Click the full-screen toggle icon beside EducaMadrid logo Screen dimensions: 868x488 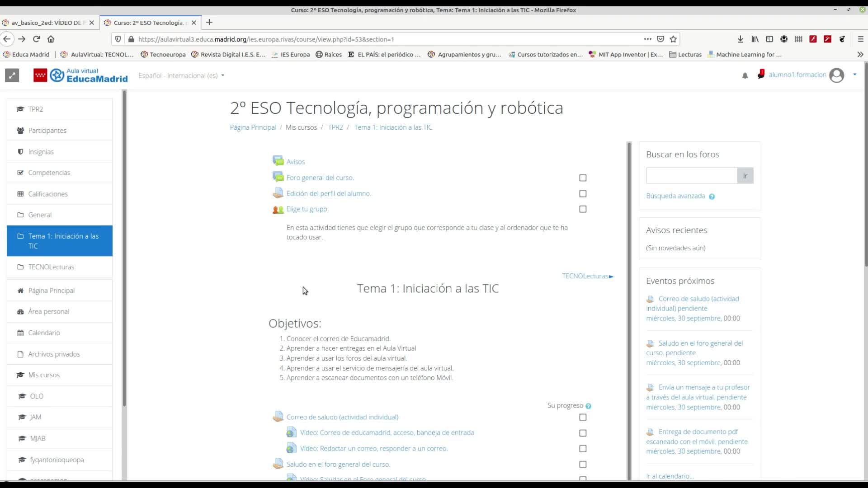(x=12, y=75)
